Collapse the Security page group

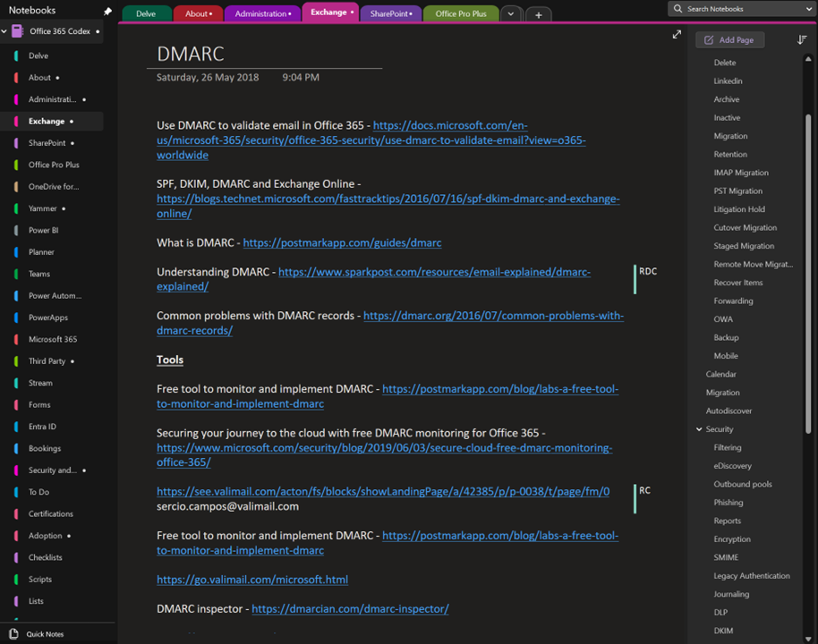[x=699, y=429]
